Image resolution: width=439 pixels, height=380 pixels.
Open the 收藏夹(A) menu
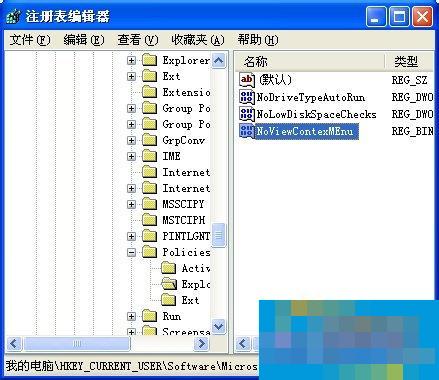click(x=198, y=40)
